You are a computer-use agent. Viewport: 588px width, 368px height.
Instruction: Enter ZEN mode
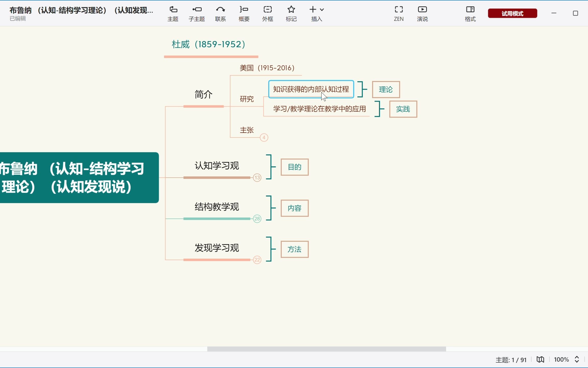(399, 14)
